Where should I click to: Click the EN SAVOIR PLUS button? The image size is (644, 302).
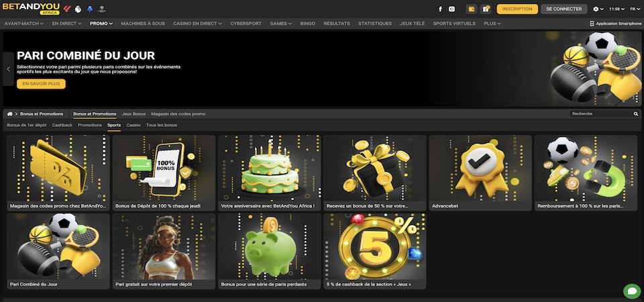(41, 84)
